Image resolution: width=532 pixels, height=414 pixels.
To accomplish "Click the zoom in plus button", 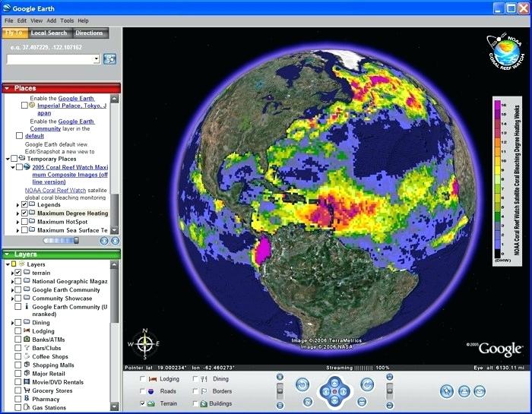I will coord(280,377).
